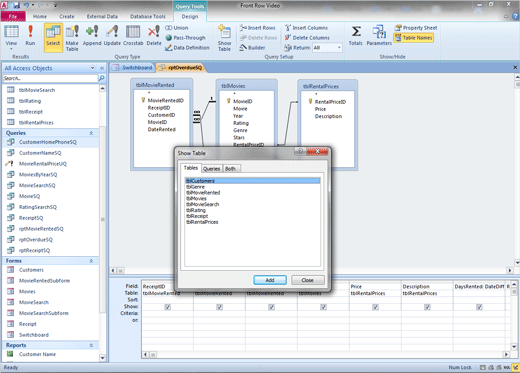Image resolution: width=520 pixels, height=373 pixels.
Task: Click SQL view icon in status bar
Action: [507, 368]
